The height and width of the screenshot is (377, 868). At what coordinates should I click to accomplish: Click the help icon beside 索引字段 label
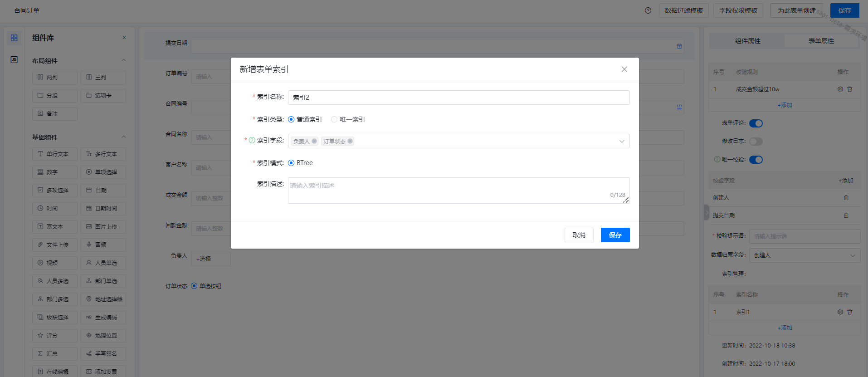point(252,140)
